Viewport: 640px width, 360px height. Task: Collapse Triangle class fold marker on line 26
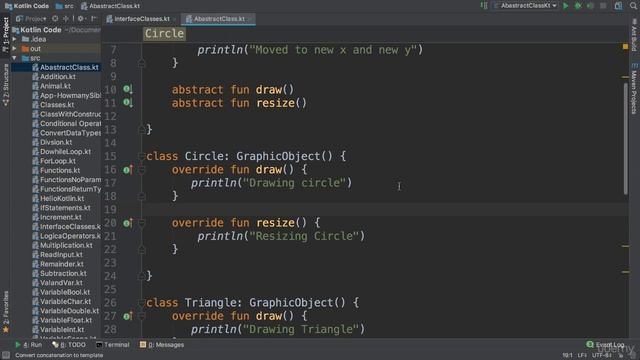(141, 303)
